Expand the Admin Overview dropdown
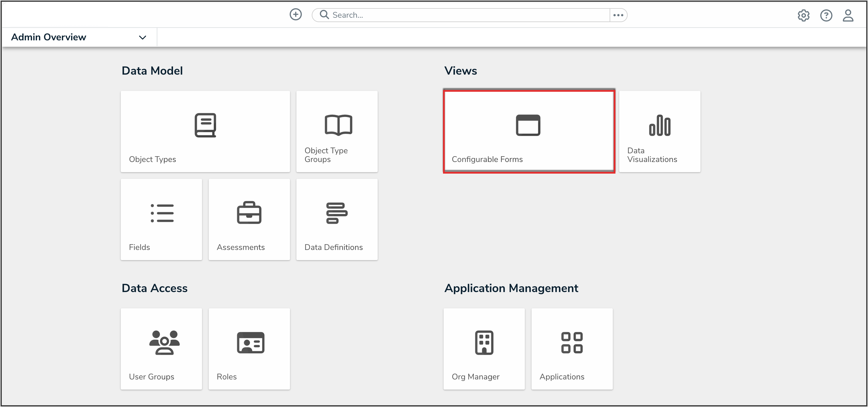The width and height of the screenshot is (868, 407). point(142,37)
